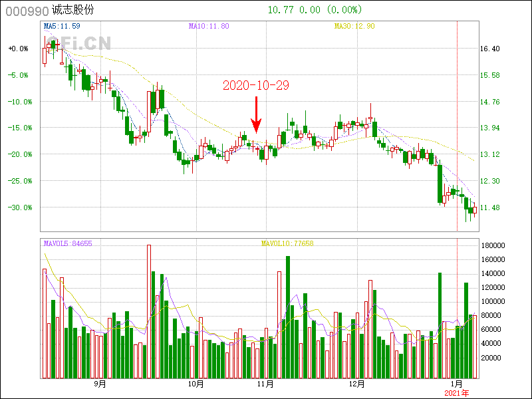Click the CFi.CN watermark logo
Screen dimensions: 532x399
tap(78, 43)
